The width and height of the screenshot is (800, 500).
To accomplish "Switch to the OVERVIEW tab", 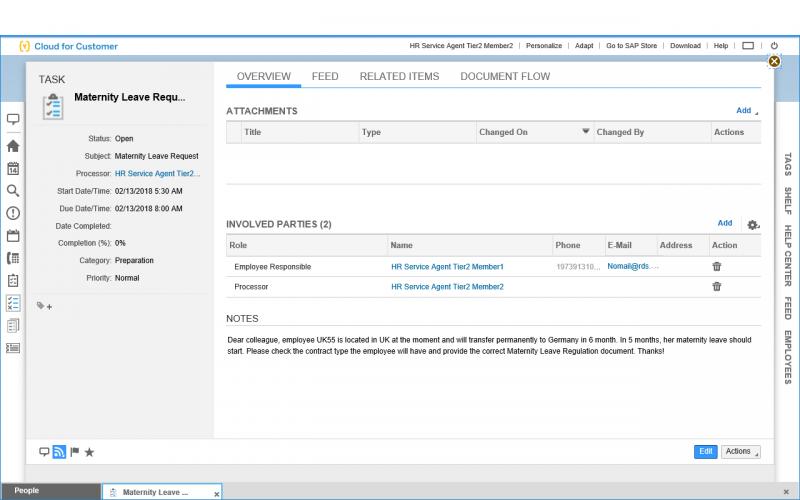I will pyautogui.click(x=263, y=77).
